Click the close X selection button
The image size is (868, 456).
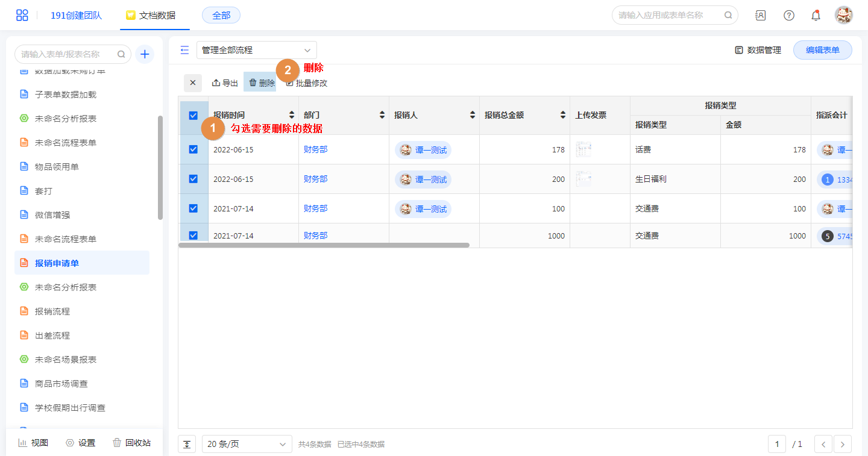[x=193, y=83]
